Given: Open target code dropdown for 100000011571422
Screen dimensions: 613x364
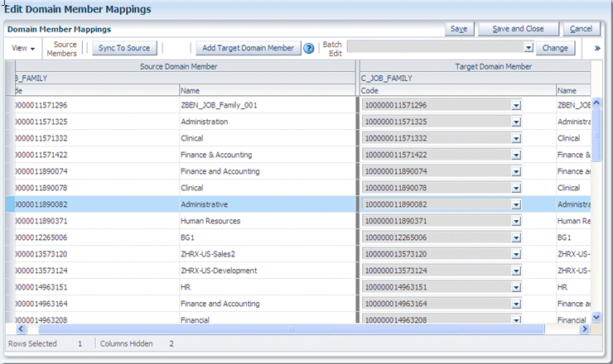Looking at the screenshot, I should (516, 155).
